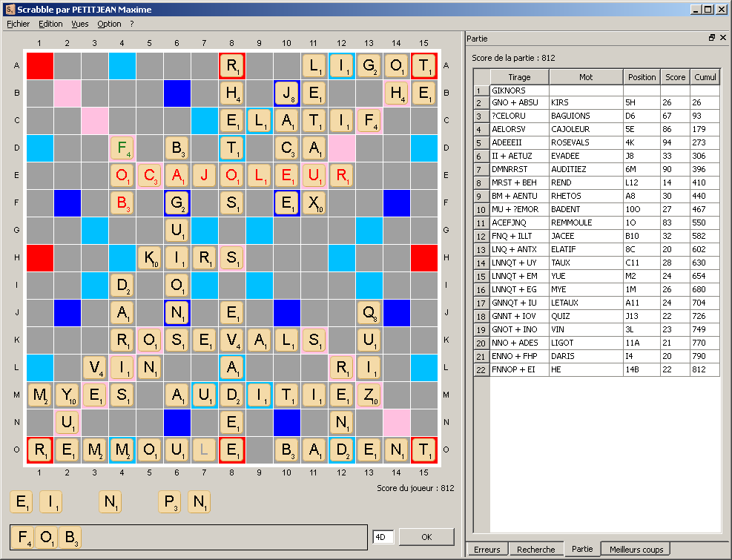Click the 'Score de la partie : 812' label

(513, 58)
